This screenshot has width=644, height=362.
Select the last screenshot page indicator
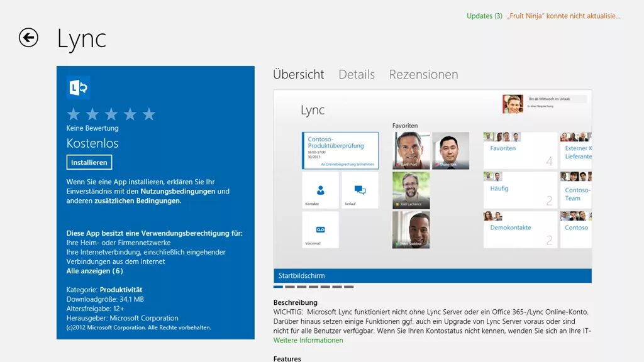click(349, 287)
